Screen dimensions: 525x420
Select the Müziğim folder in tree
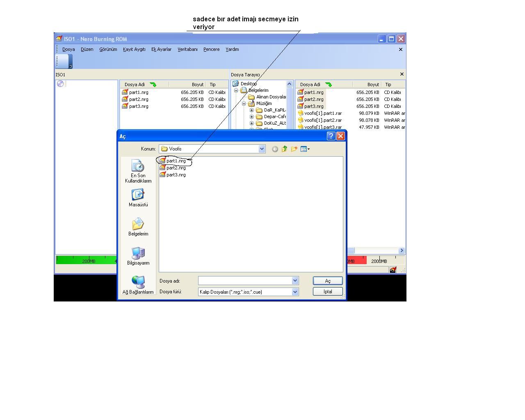264,103
